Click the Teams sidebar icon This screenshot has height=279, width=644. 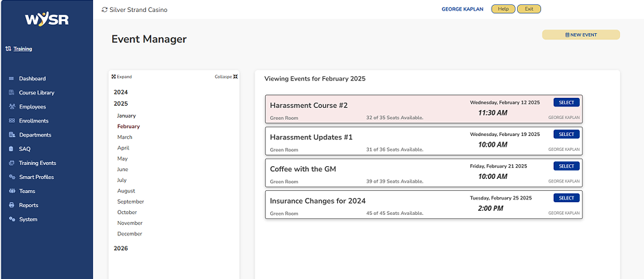(11, 191)
